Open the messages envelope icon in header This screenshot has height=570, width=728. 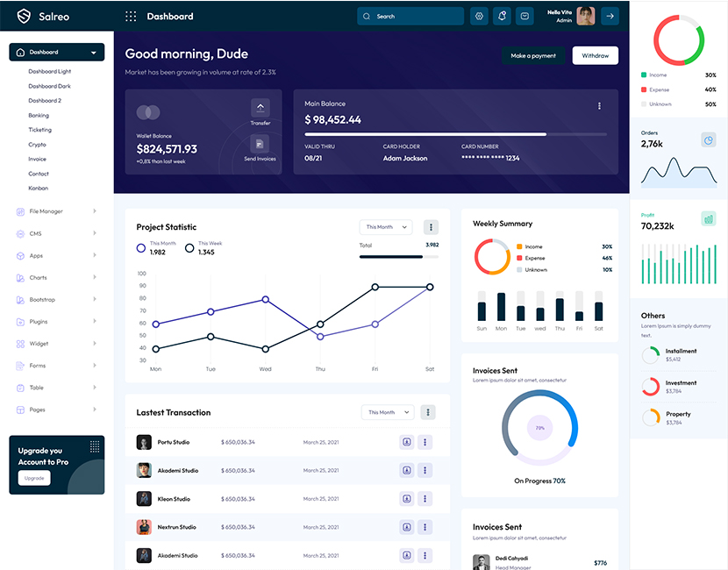[525, 16]
